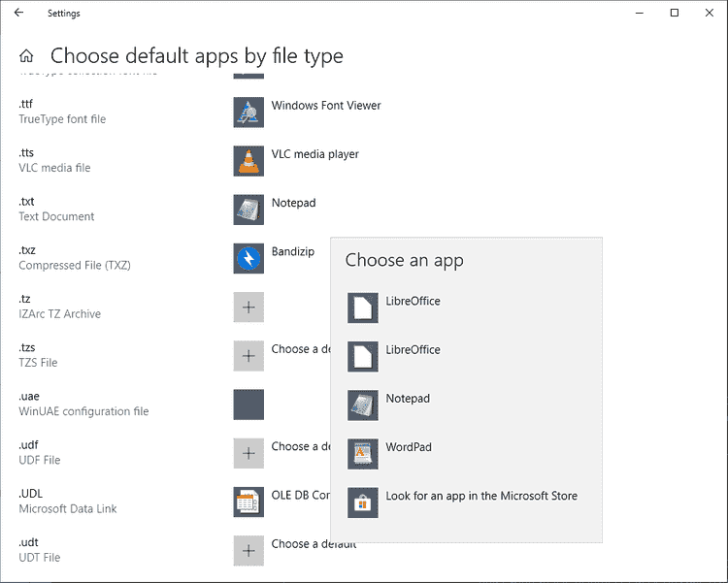Click the Choose an app heading
Screen dimensions: 728x583
click(404, 260)
